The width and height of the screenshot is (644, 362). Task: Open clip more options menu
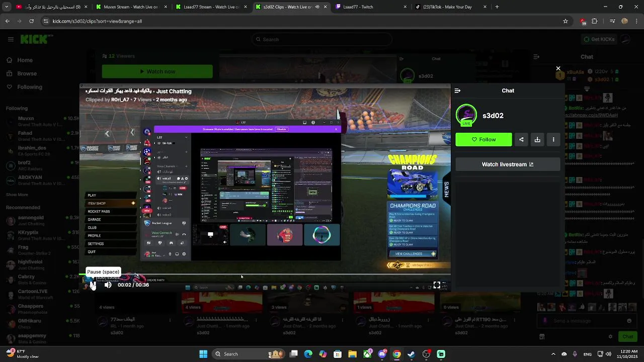point(553,140)
